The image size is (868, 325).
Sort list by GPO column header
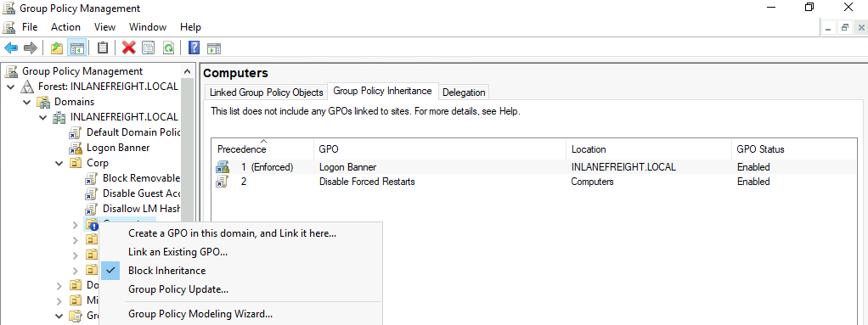coord(440,149)
